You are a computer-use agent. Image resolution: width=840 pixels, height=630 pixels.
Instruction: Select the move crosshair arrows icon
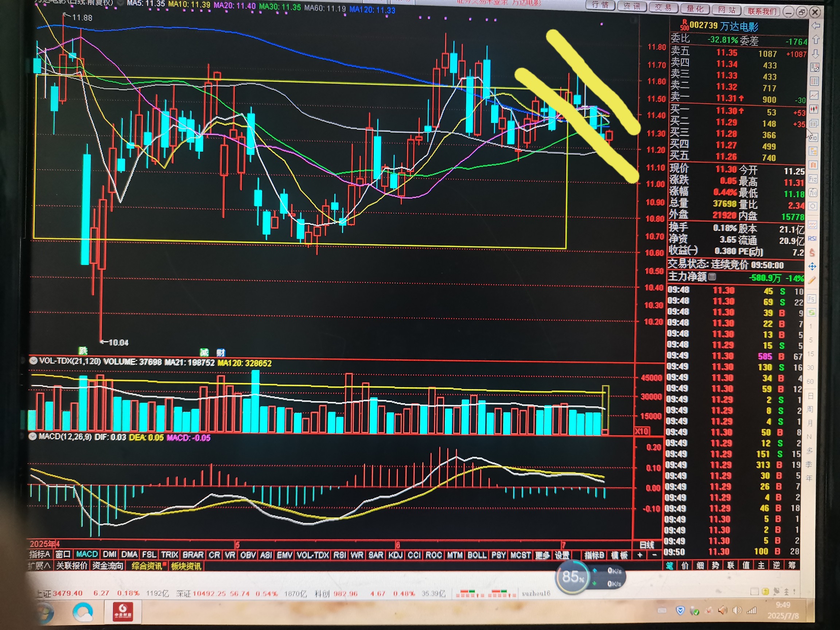tap(812, 267)
